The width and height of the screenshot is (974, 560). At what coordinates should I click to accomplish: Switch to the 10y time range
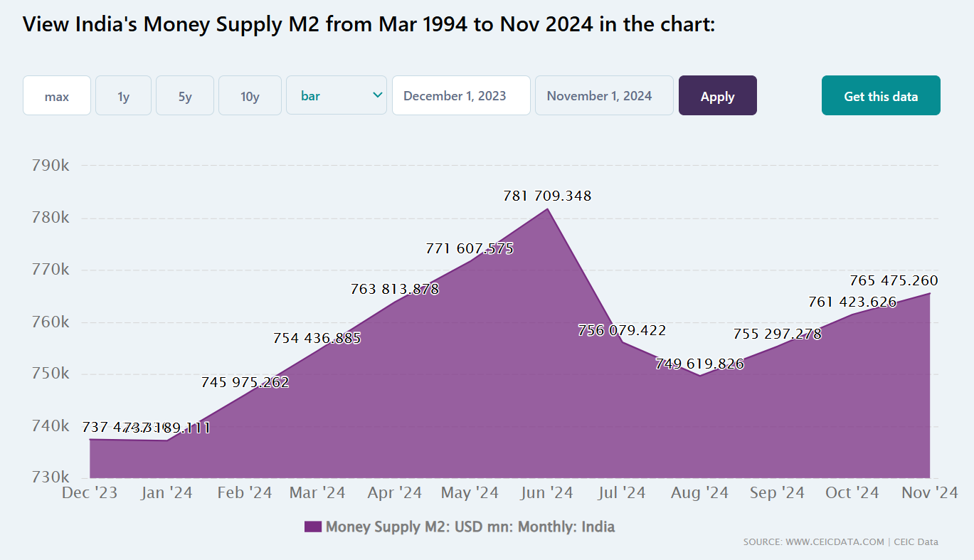[250, 95]
